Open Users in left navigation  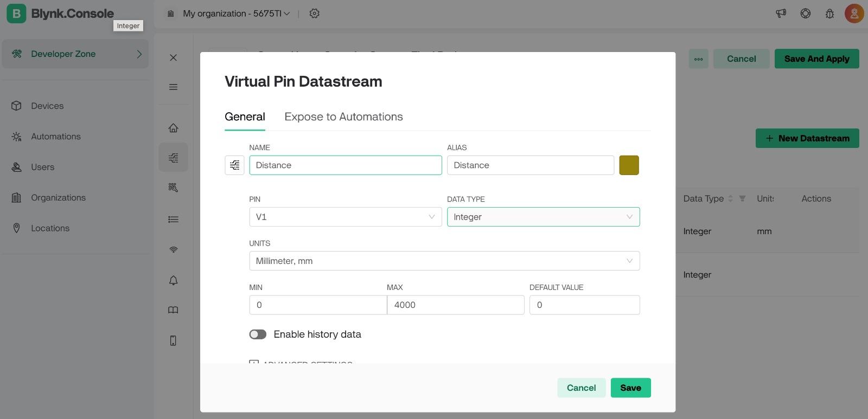[x=42, y=167]
